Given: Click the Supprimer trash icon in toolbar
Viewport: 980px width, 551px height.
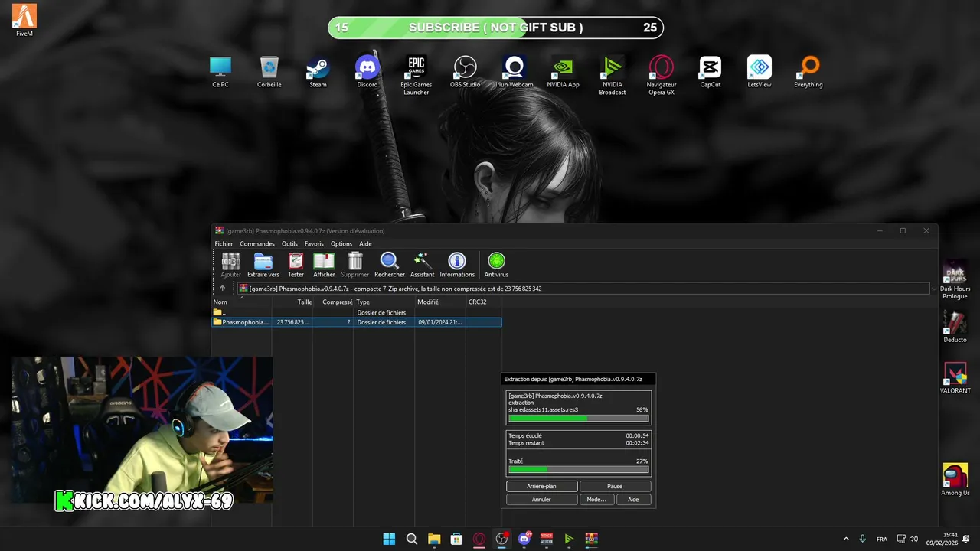Looking at the screenshot, I should tap(355, 265).
